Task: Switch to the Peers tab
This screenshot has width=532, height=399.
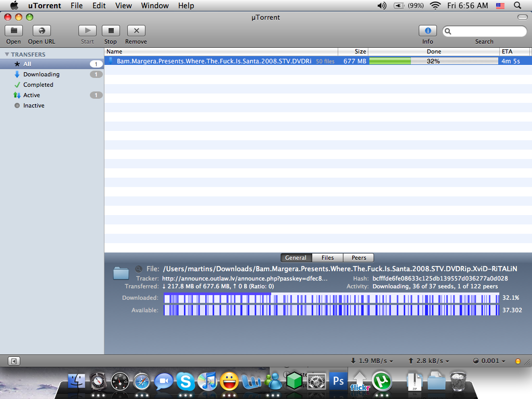Action: [358, 258]
